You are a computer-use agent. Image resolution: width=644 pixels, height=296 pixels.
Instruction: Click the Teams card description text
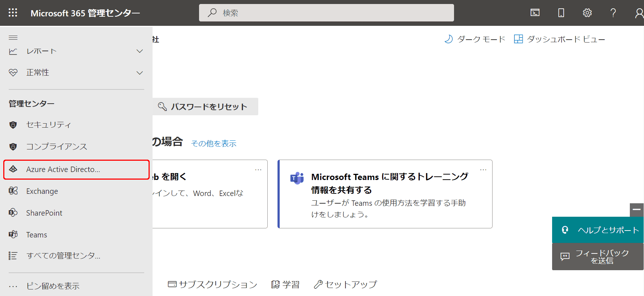(x=388, y=209)
